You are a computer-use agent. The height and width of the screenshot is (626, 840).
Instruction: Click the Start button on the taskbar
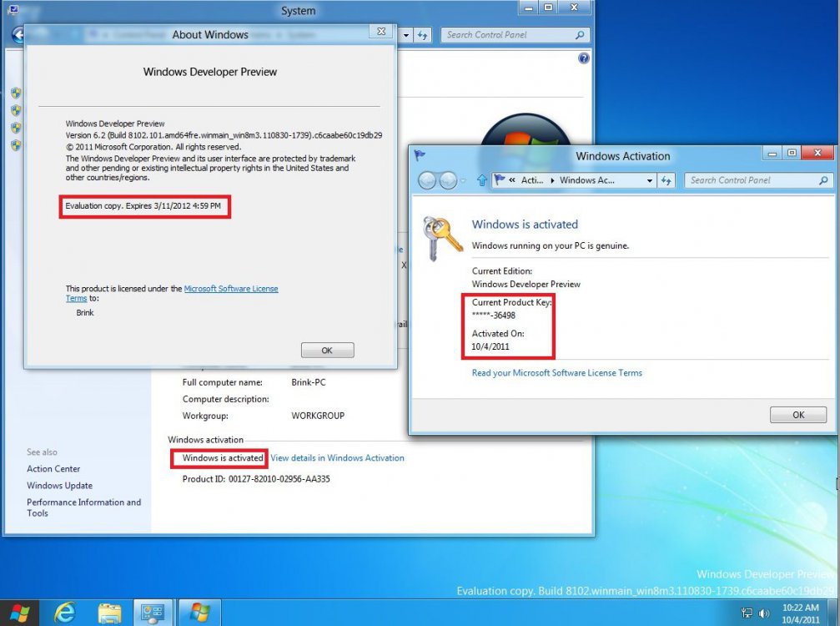tap(18, 613)
